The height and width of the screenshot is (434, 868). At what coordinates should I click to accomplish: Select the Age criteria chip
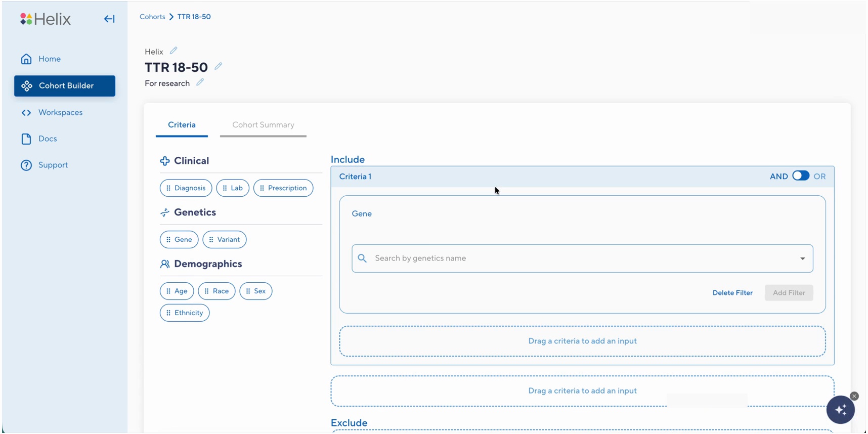[177, 291]
